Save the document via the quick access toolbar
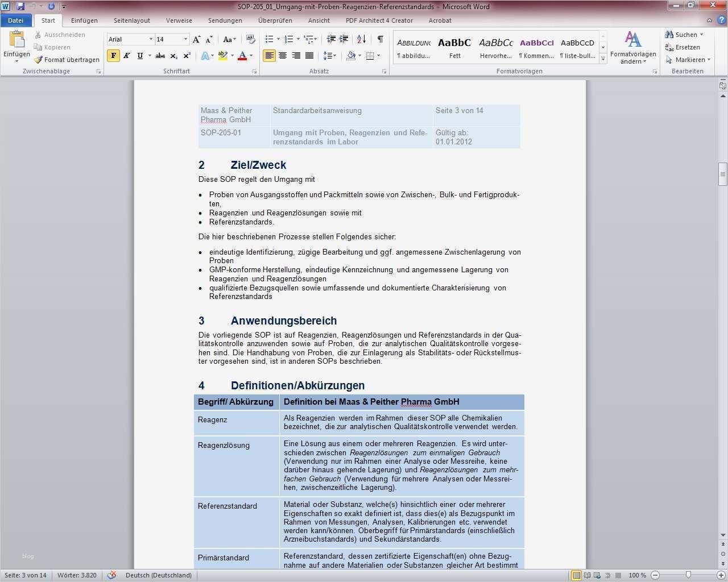The image size is (728, 582). click(x=20, y=6)
